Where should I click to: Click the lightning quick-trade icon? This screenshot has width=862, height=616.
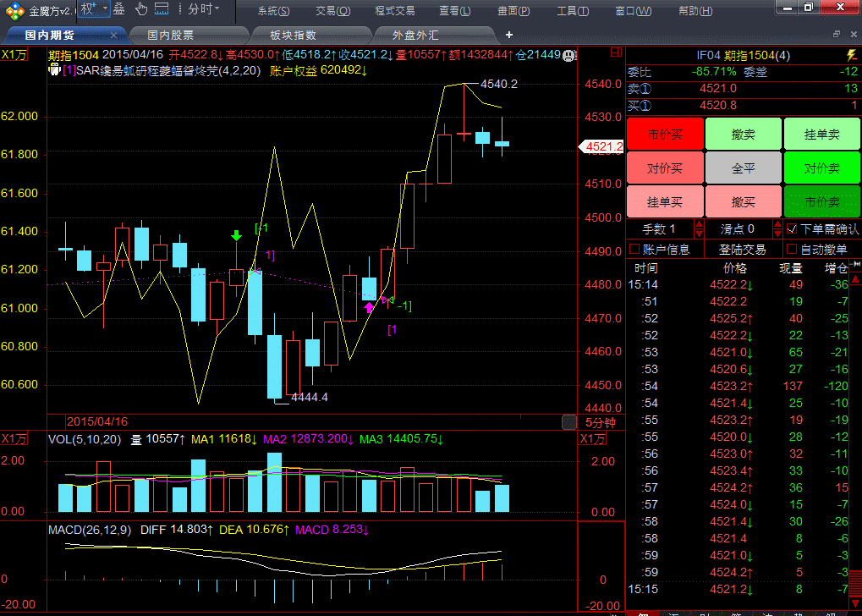pos(852,55)
